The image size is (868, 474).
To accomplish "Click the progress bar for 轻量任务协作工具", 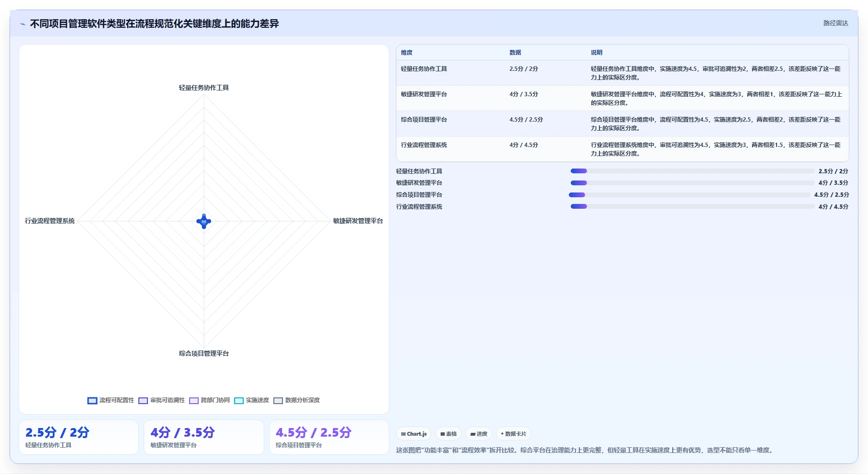I will coord(692,171).
